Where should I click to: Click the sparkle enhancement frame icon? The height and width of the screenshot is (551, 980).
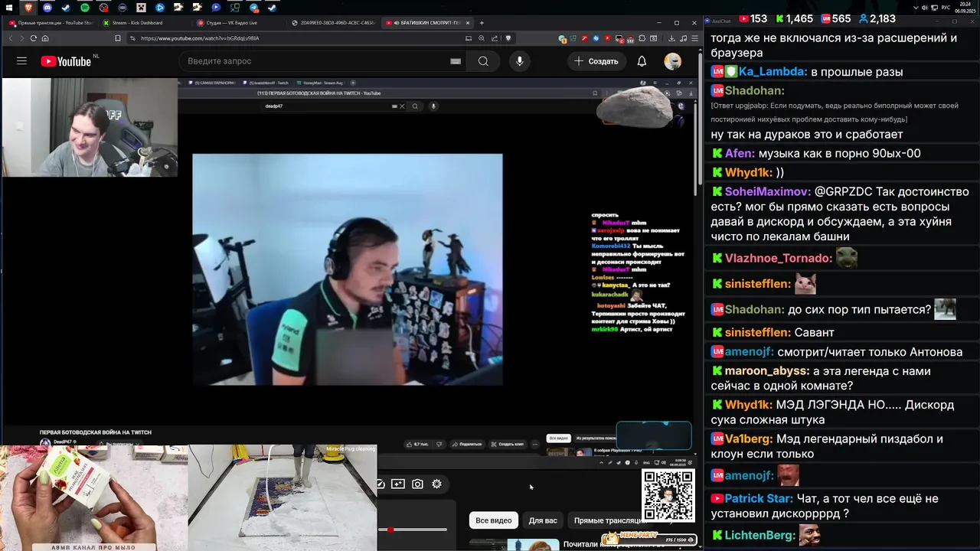point(398,484)
